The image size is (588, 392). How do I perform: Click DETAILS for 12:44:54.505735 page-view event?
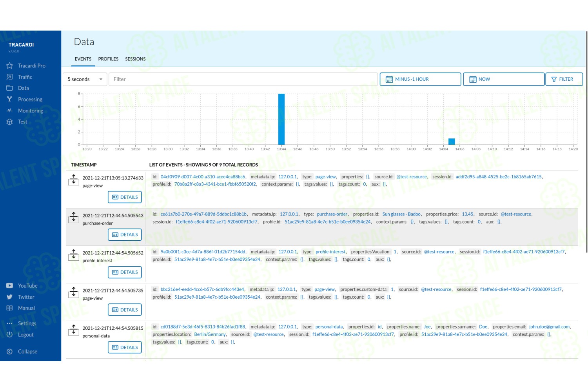[125, 310]
